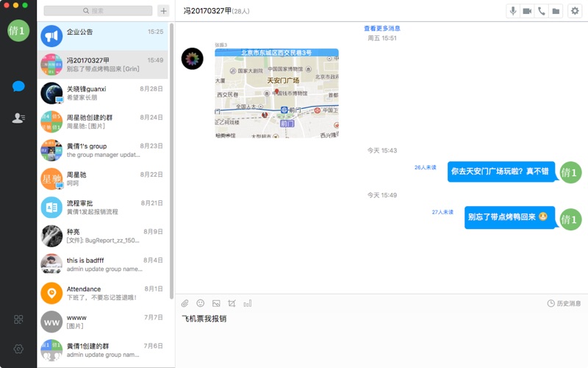Open 历史消息 history messages
The height and width of the screenshot is (368, 588).
(564, 303)
